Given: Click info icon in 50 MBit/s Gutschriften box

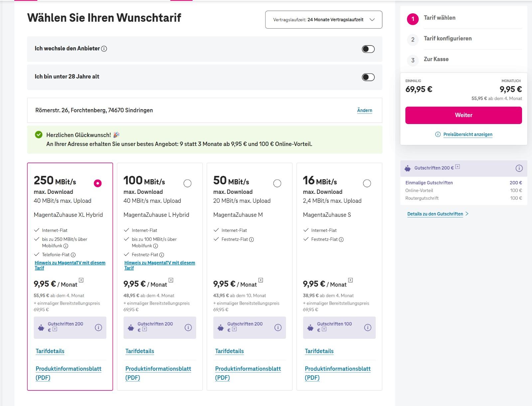Looking at the screenshot, I should click(278, 328).
